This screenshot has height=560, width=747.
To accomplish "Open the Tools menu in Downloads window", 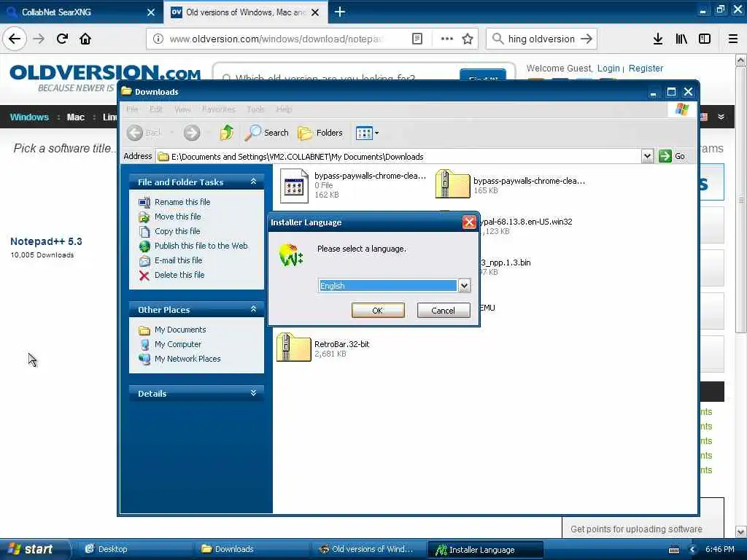I will 255,109.
